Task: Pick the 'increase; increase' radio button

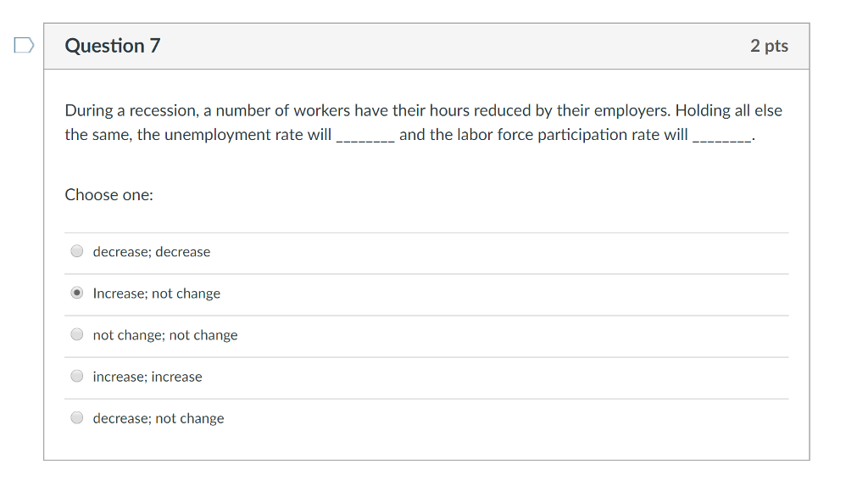Action: [x=77, y=376]
